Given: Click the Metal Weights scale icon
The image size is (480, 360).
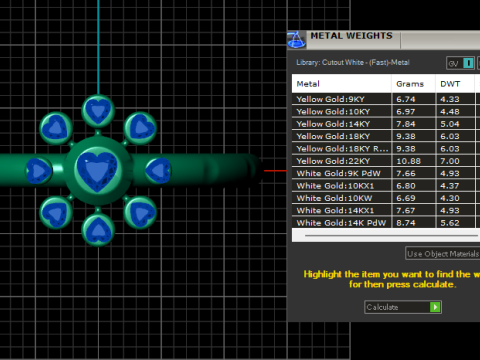Looking at the screenshot, I should point(296,40).
